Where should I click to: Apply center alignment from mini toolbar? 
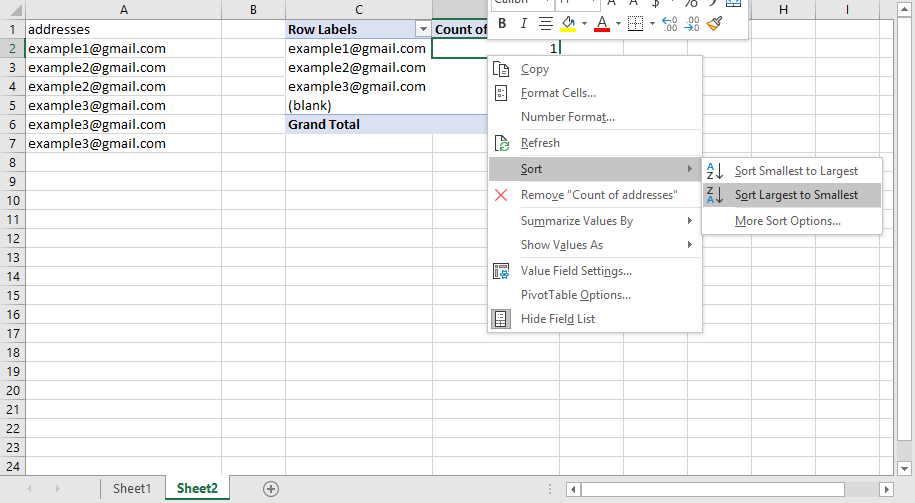pyautogui.click(x=546, y=24)
